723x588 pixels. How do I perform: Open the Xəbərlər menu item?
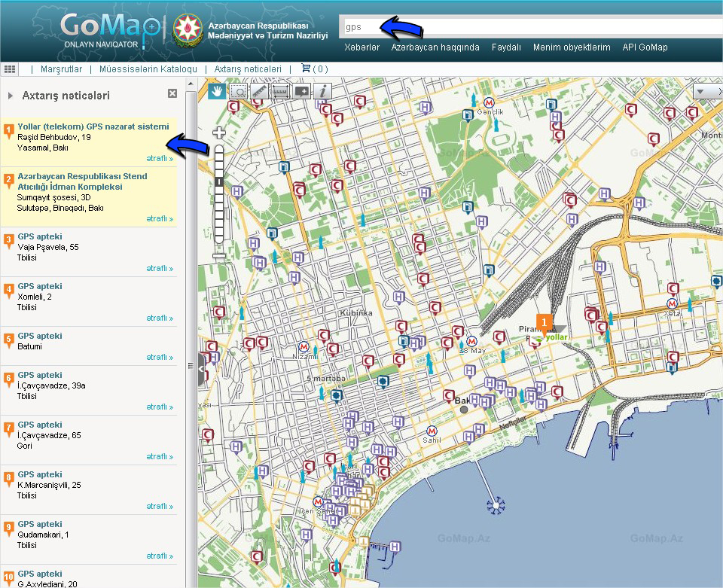pyautogui.click(x=361, y=47)
